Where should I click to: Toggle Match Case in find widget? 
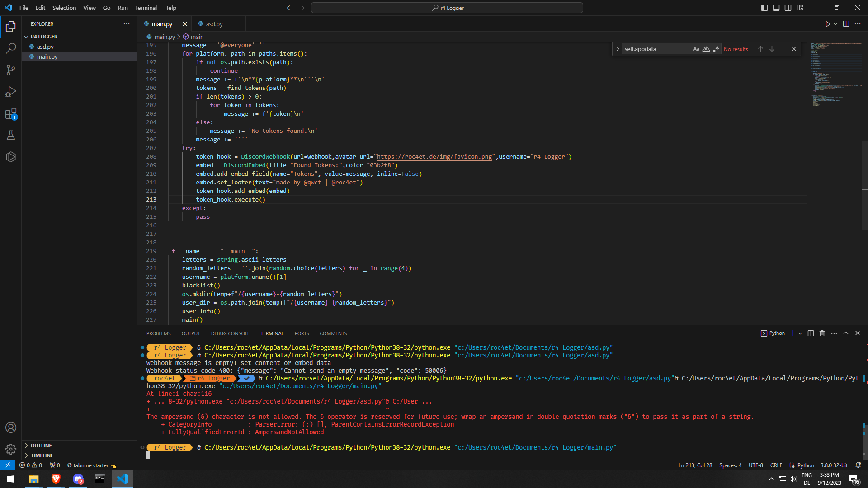(x=696, y=49)
